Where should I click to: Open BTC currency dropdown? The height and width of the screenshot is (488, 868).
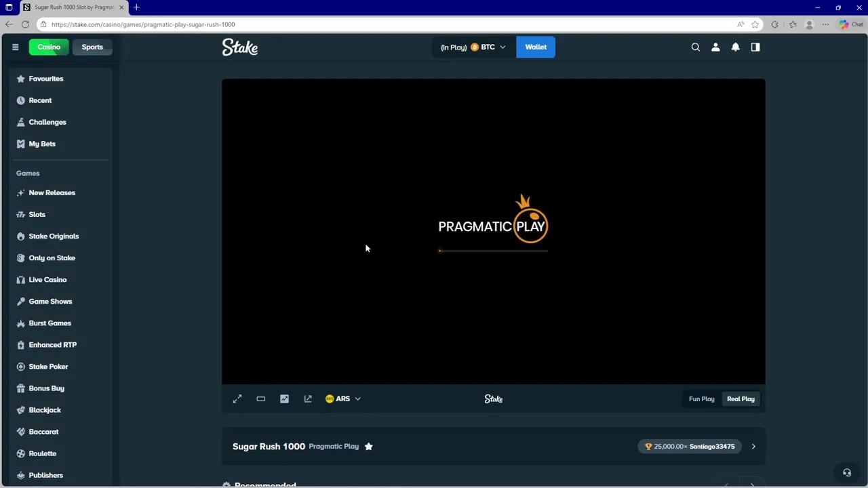point(473,47)
